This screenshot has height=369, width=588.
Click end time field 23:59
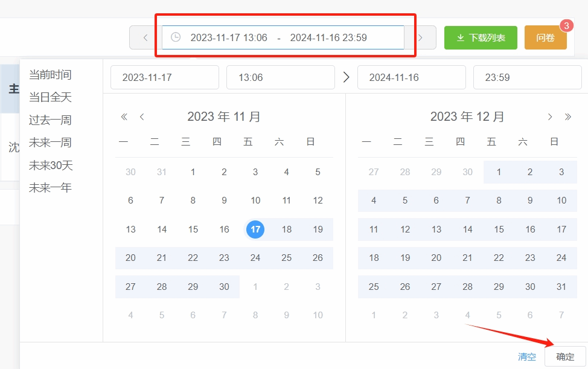(527, 77)
